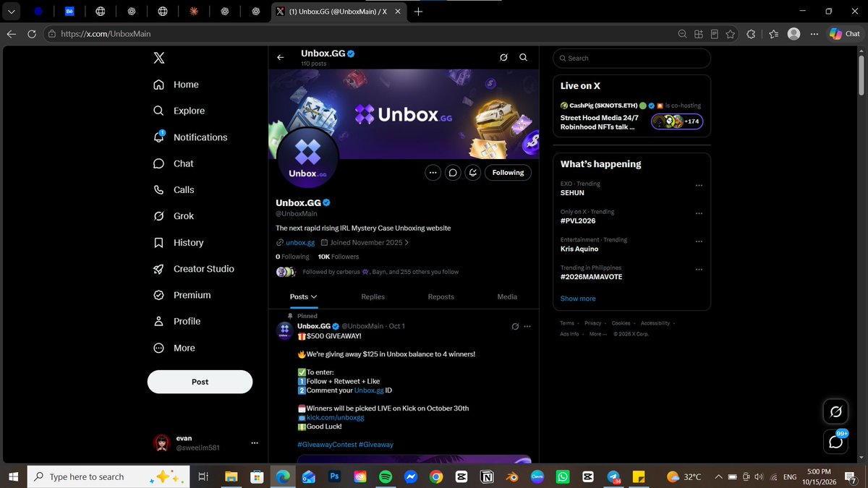Image resolution: width=868 pixels, height=488 pixels.
Task: Open Notifications with the bell icon
Action: 190,137
